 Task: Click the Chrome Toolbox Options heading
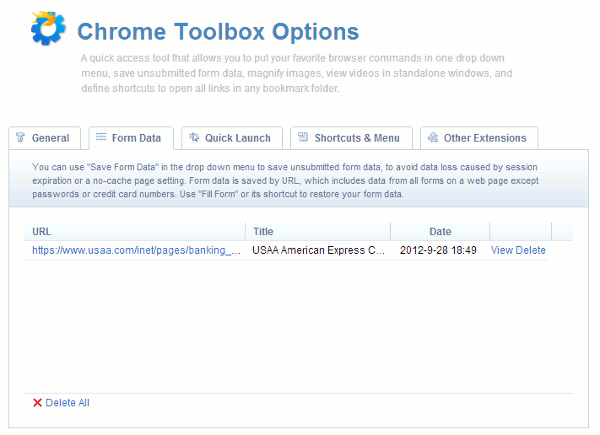(x=218, y=31)
